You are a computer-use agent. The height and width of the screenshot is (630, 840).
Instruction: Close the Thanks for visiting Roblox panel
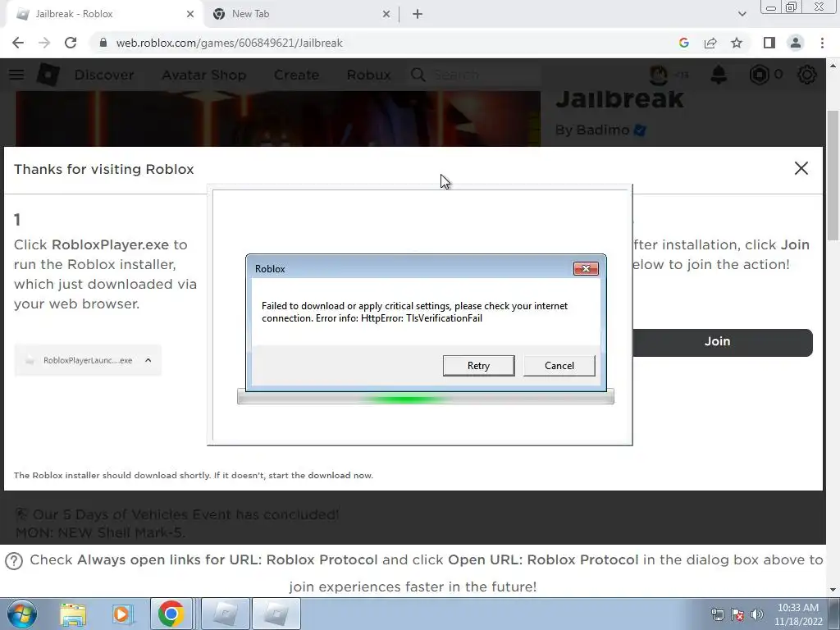801,168
